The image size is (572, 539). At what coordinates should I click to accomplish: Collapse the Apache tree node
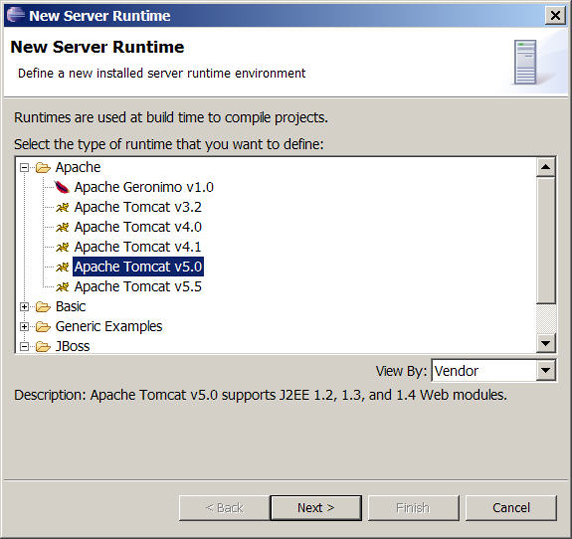(24, 167)
